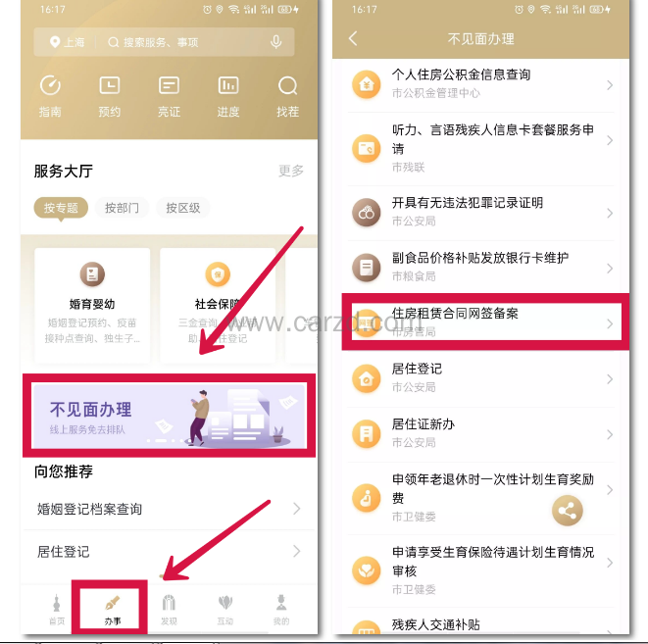Go back using the left arrow
Image resolution: width=648 pixels, height=644 pixels.
[x=353, y=39]
